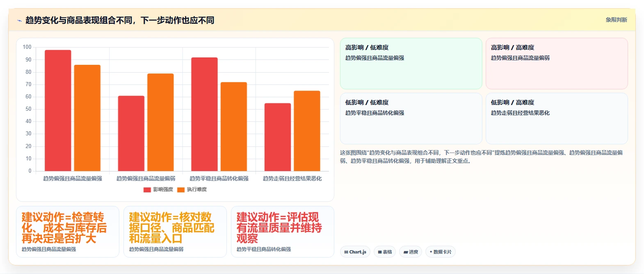Click the 象限判断 label in the header
644x274 pixels.
pyautogui.click(x=616, y=20)
